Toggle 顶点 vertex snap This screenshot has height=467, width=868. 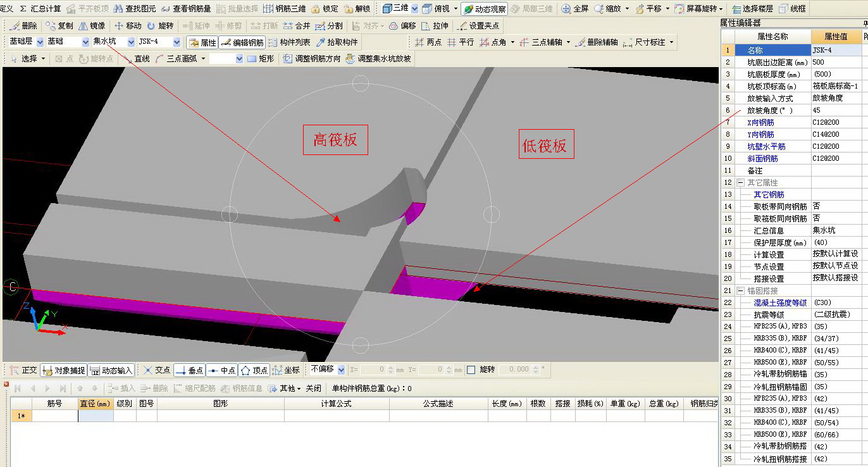click(x=254, y=370)
